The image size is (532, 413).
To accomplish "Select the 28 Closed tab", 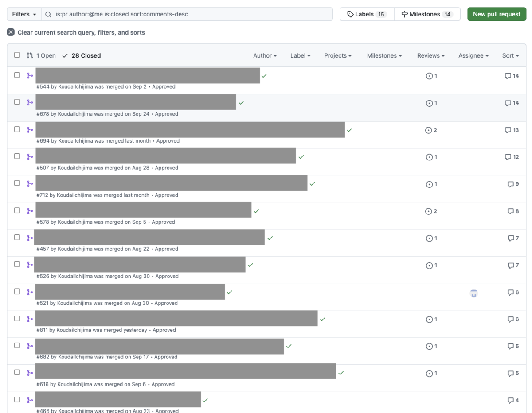I will coord(82,55).
